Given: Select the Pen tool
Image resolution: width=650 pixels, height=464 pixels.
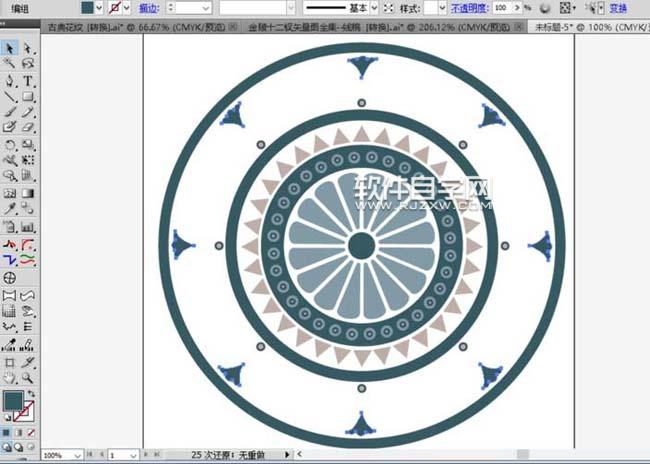Looking at the screenshot, I should [10, 81].
